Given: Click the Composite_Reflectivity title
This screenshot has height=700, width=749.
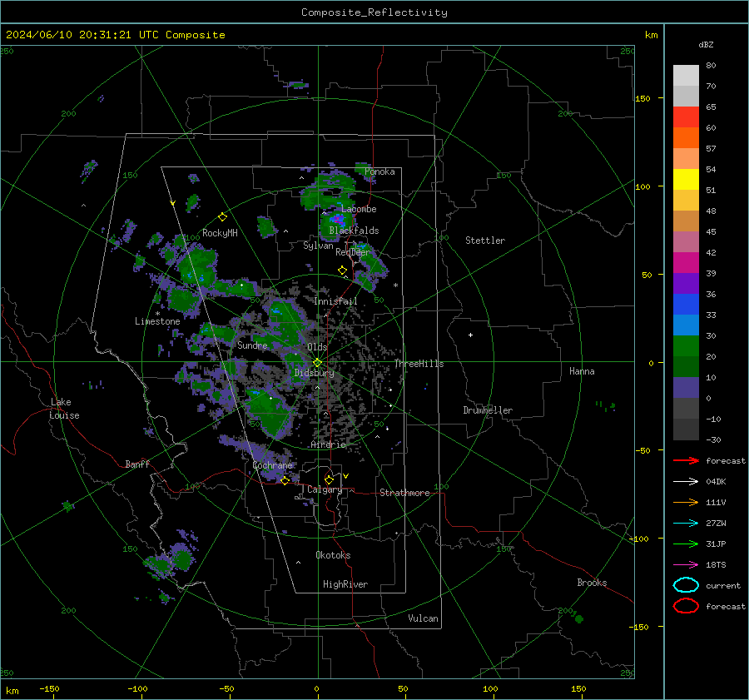Looking at the screenshot, I should click(374, 12).
